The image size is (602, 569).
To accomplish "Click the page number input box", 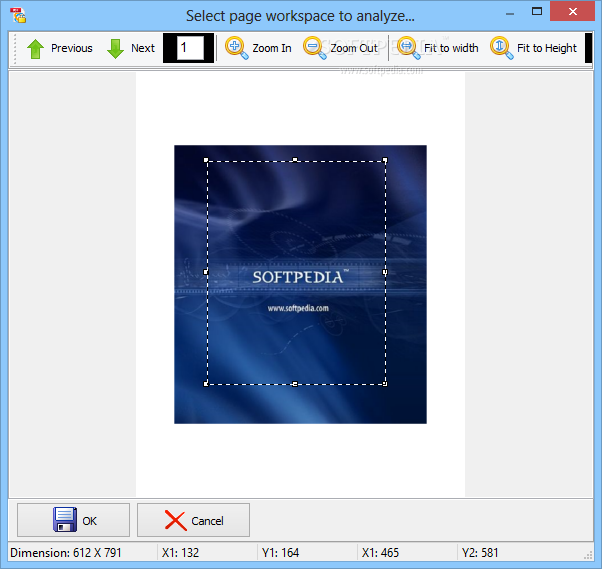I will point(190,48).
